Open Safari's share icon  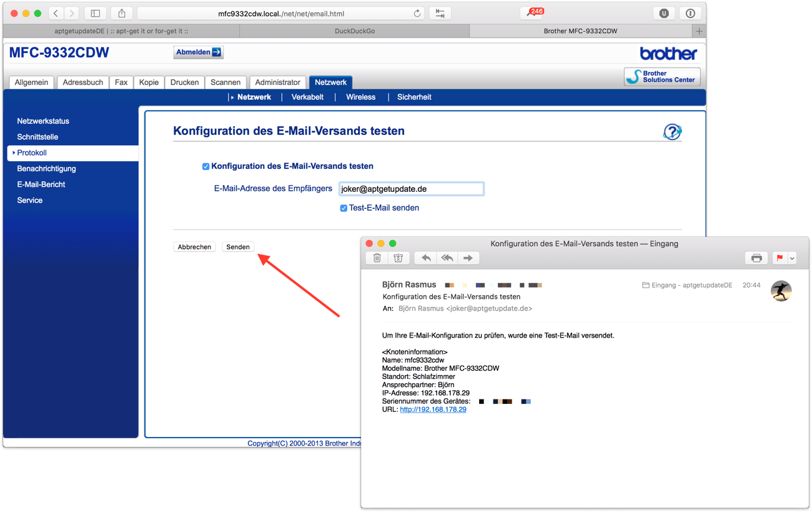tap(122, 13)
